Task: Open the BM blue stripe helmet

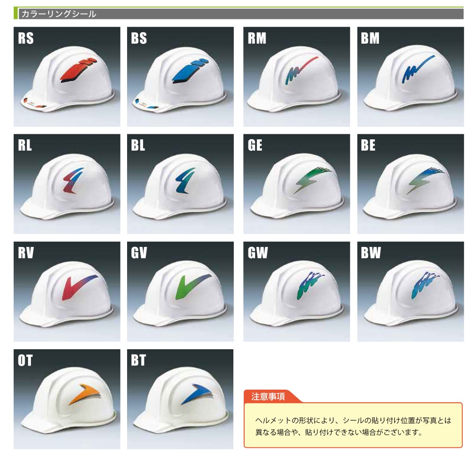Action: click(x=410, y=77)
